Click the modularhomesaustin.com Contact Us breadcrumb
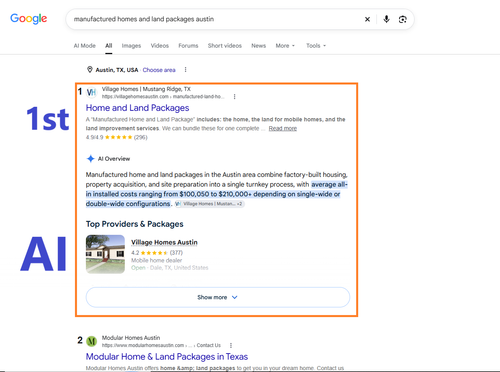500x372 pixels. point(161,345)
